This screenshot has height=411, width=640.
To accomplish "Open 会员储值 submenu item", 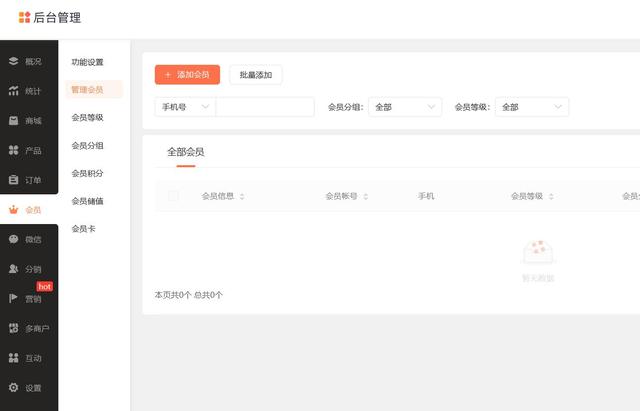I will tap(87, 201).
